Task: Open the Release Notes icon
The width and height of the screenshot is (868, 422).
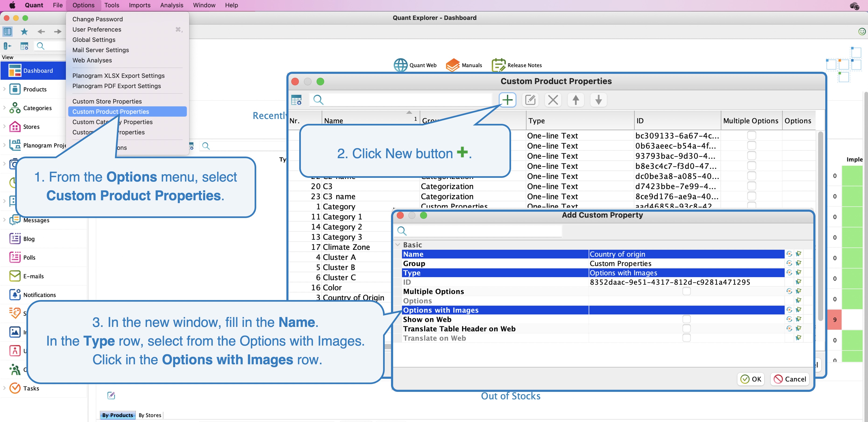Action: (498, 65)
